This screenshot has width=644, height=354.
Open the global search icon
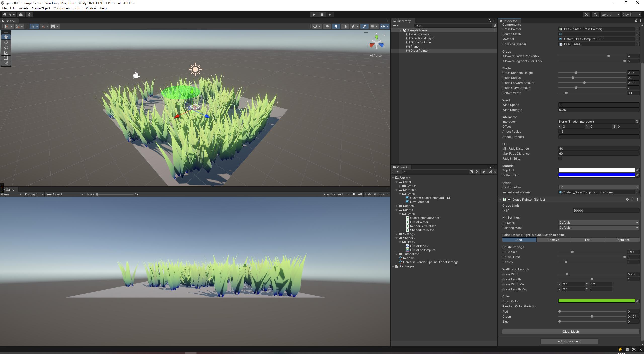coord(595,15)
